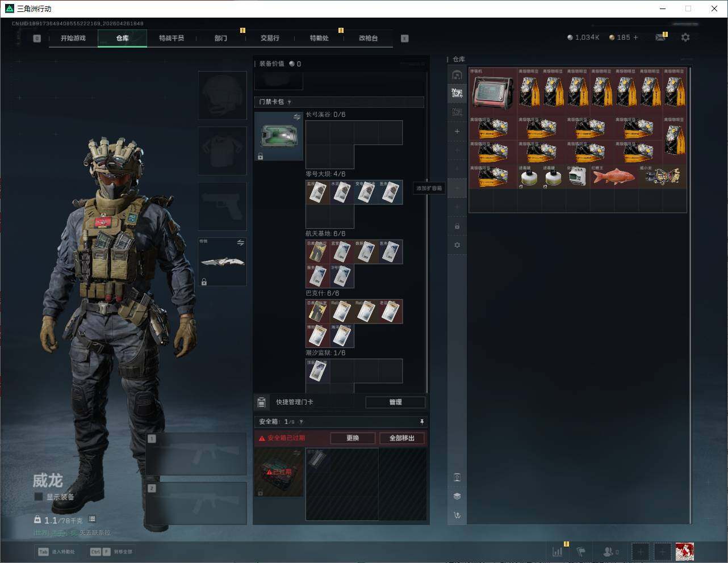Open the 门禁卡包 help question mark
The width and height of the screenshot is (728, 563).
pos(289,102)
